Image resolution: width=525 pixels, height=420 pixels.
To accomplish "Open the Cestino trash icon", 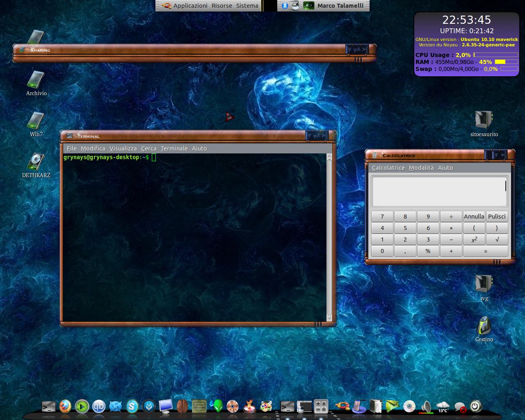I will tap(484, 329).
